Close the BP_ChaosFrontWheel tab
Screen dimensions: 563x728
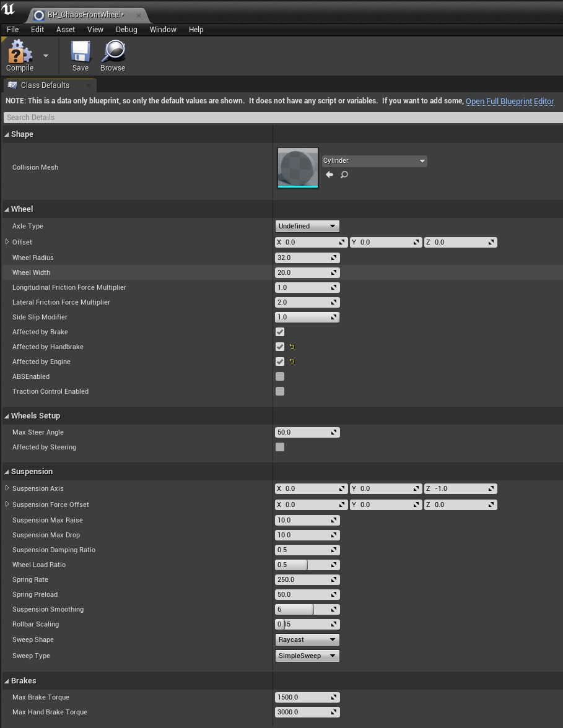[x=138, y=15]
